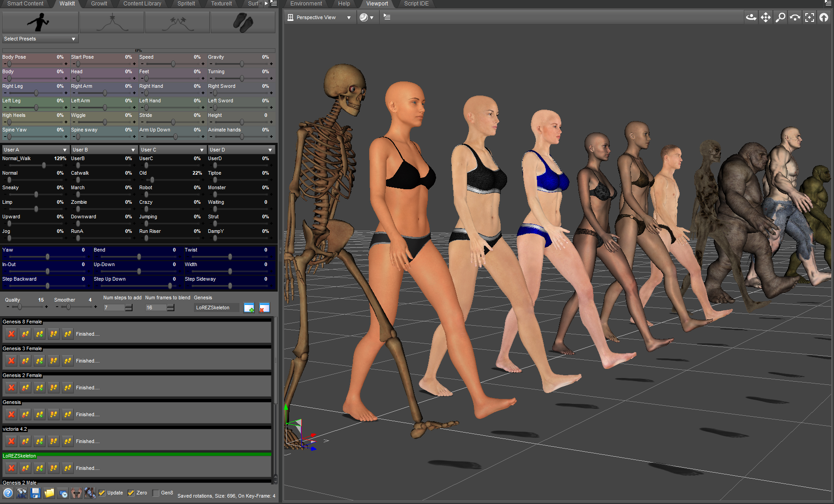Click red X under Genesis 8 Female
Viewport: 834px width, 504px height.
11,334
